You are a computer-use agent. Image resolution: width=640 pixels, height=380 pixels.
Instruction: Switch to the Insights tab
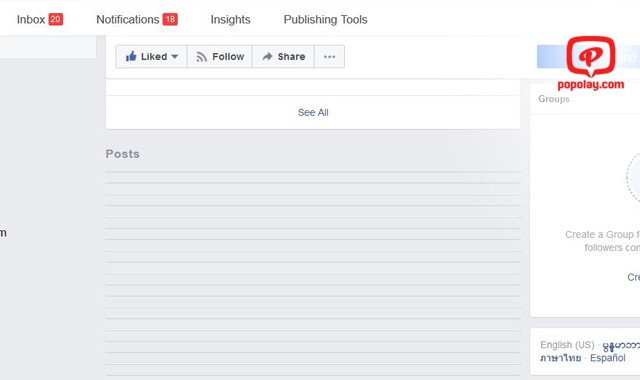(x=230, y=19)
